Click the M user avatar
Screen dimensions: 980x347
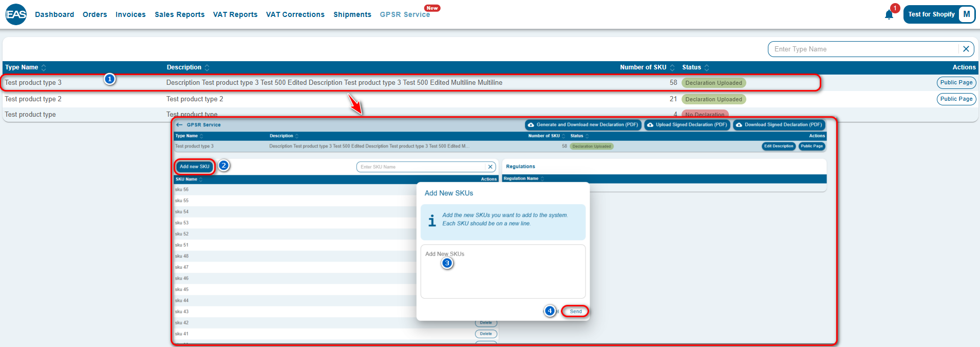967,14
